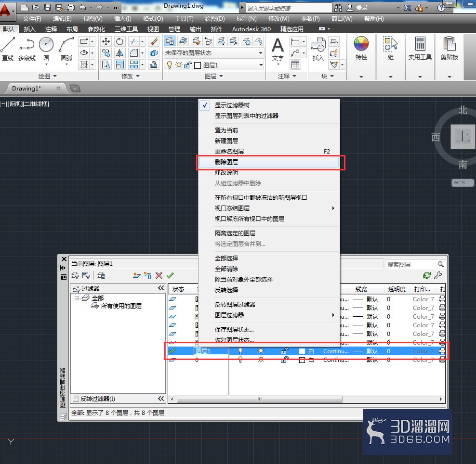Toggle the on/off bulb for layer 0 row
476x464 pixels.
point(240,360)
